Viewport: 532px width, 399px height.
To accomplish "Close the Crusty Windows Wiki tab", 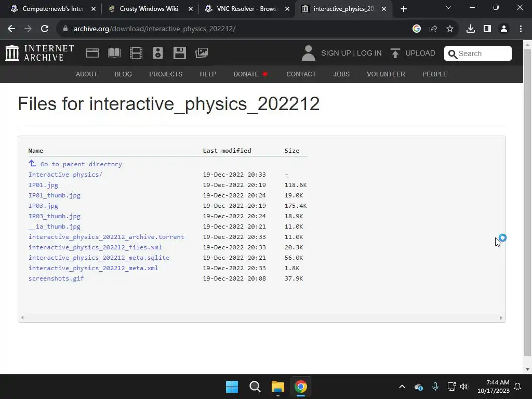I will click(190, 9).
